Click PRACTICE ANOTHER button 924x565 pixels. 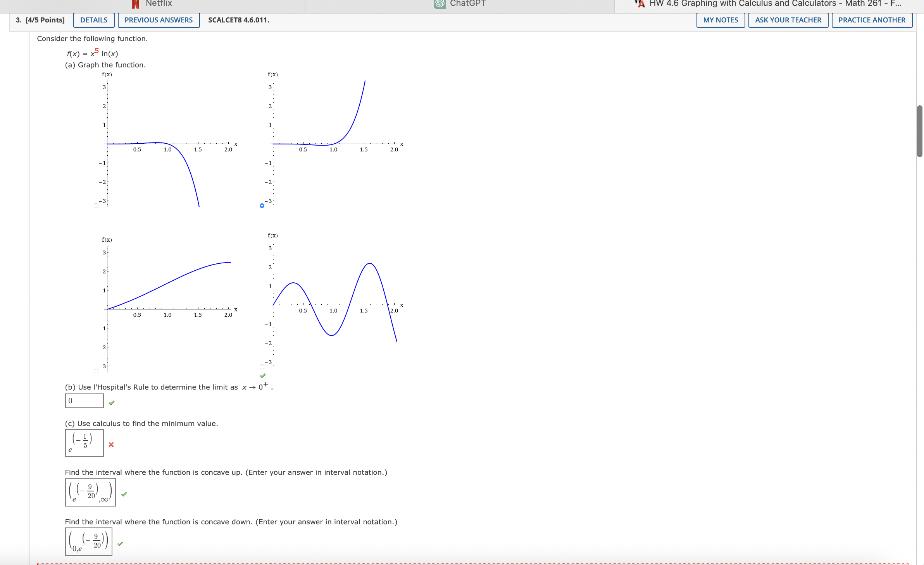coord(872,20)
